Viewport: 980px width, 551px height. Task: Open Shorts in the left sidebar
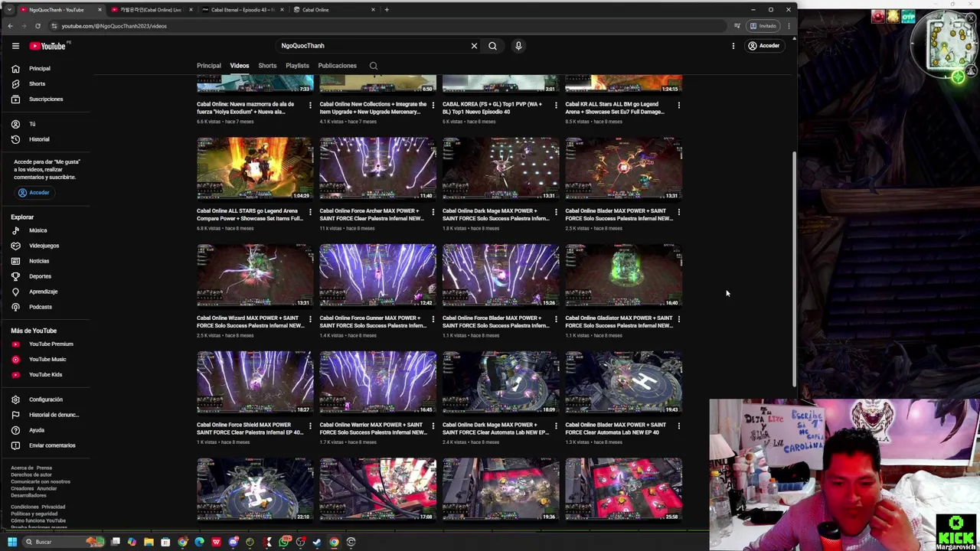point(37,83)
